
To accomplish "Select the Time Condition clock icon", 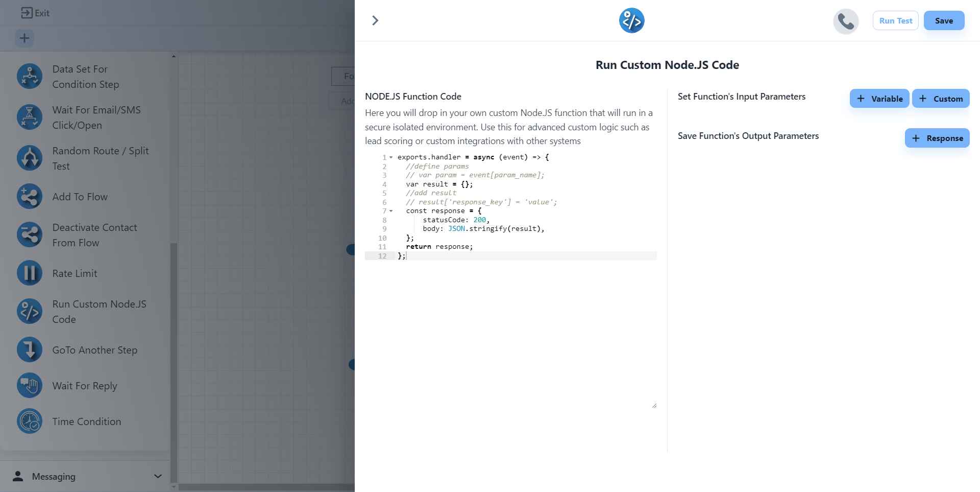I will [30, 421].
